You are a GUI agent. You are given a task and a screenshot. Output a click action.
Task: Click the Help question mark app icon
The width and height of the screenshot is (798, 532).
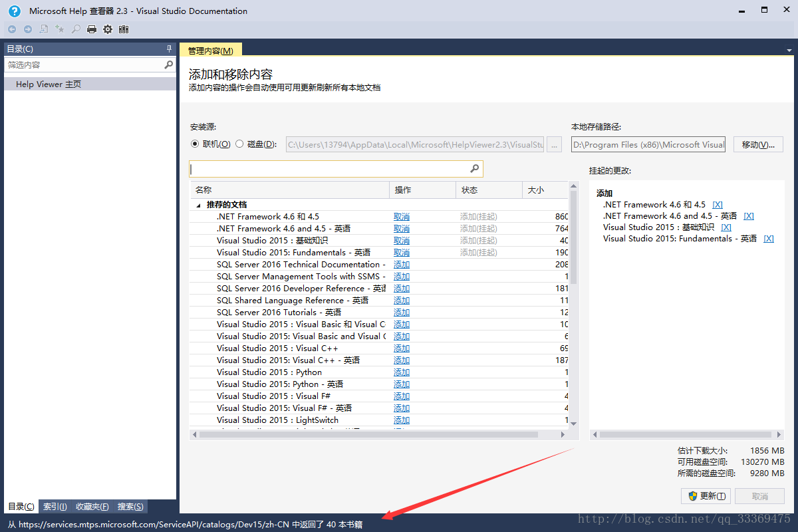click(15, 11)
